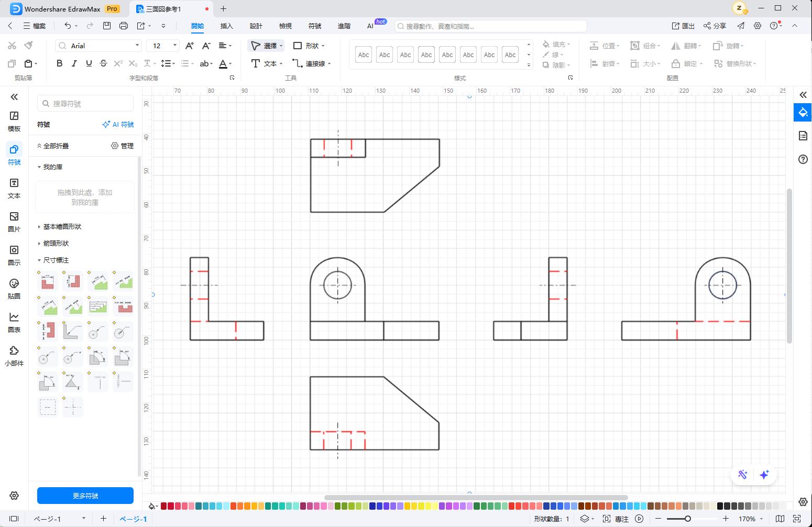Collapse the 尺寸標注 library section
Screen dimensions: 812x527
[56, 260]
